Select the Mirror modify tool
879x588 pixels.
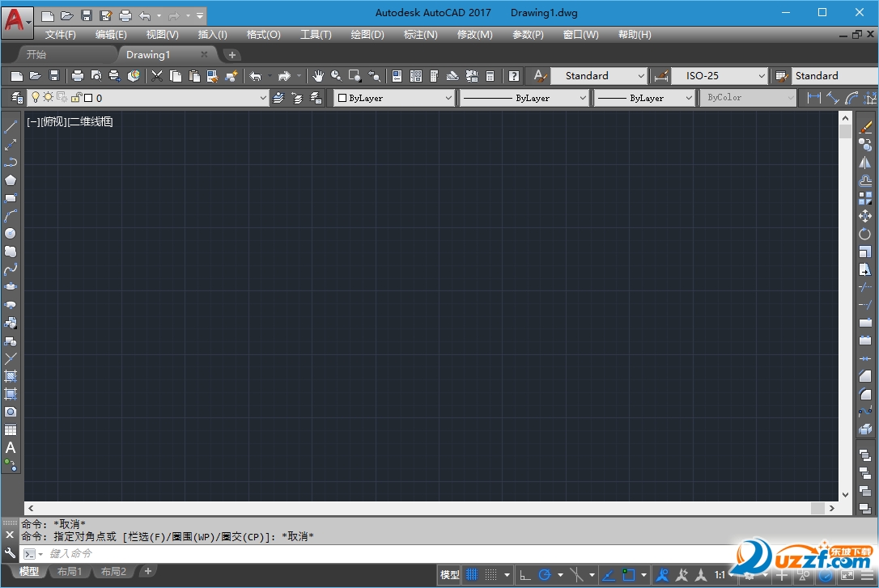point(865,163)
